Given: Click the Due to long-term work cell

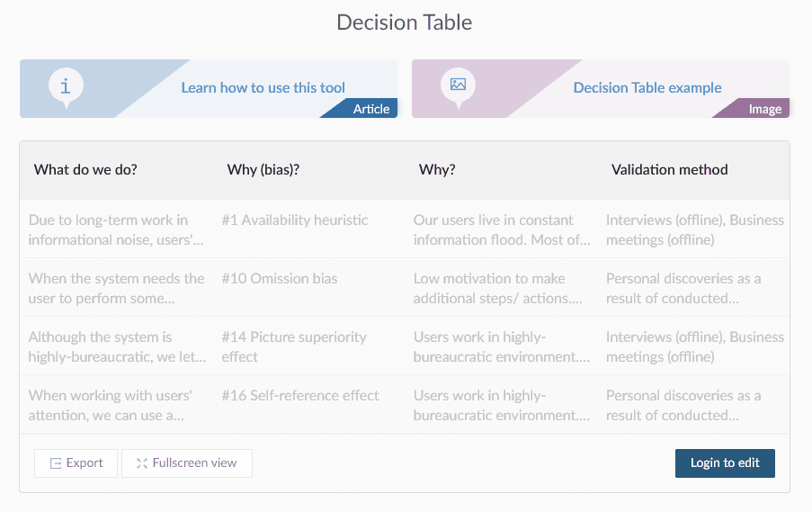Looking at the screenshot, I should tap(116, 229).
